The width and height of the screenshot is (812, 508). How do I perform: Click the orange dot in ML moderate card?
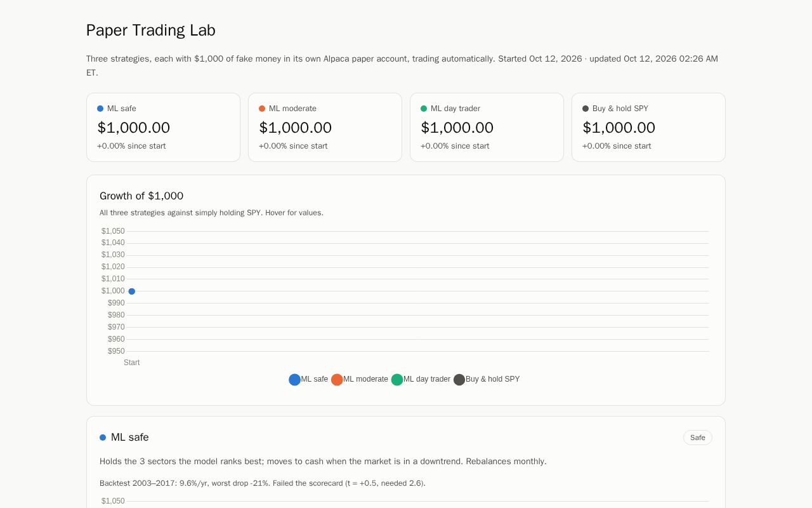(x=262, y=109)
